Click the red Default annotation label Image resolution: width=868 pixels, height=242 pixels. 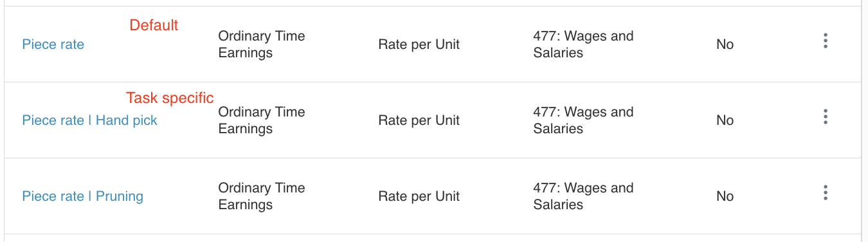pos(154,25)
